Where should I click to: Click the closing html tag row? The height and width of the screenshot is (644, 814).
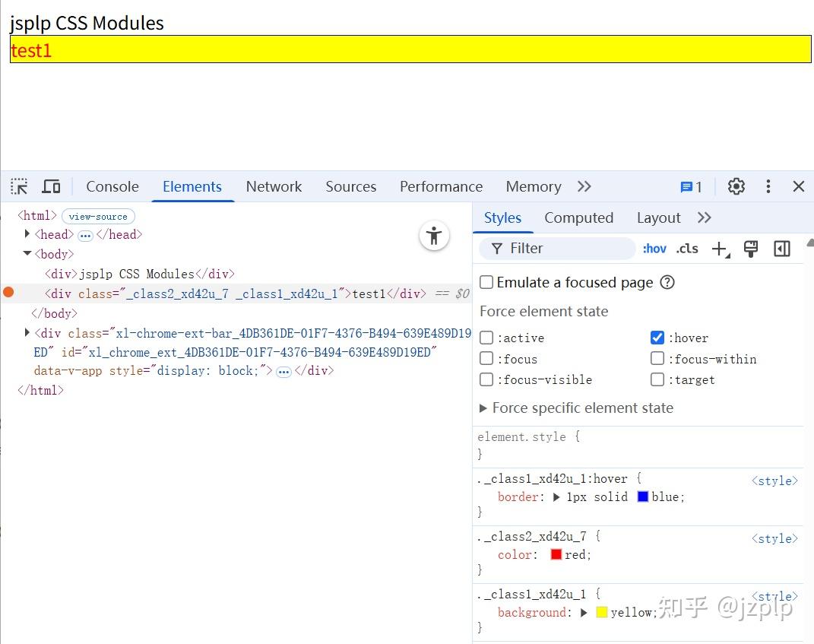40,390
